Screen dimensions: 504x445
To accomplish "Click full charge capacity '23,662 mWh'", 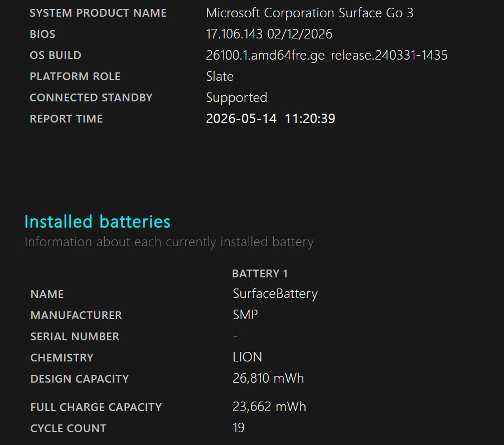I will [269, 407].
